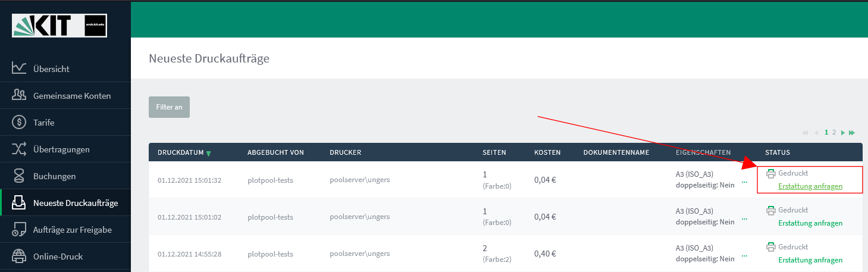The width and height of the screenshot is (868, 272).
Task: Click the Übertragungen shuffle icon
Action: [x=19, y=149]
